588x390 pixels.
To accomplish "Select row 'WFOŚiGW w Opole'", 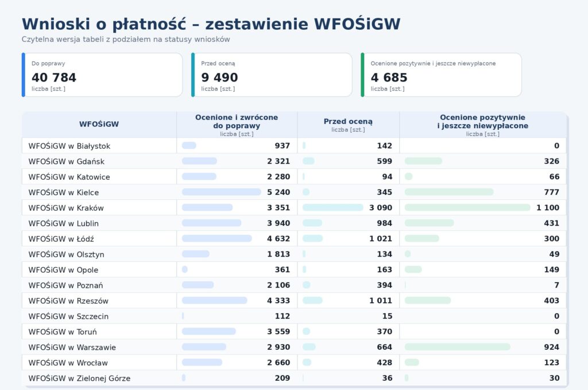I will point(294,269).
